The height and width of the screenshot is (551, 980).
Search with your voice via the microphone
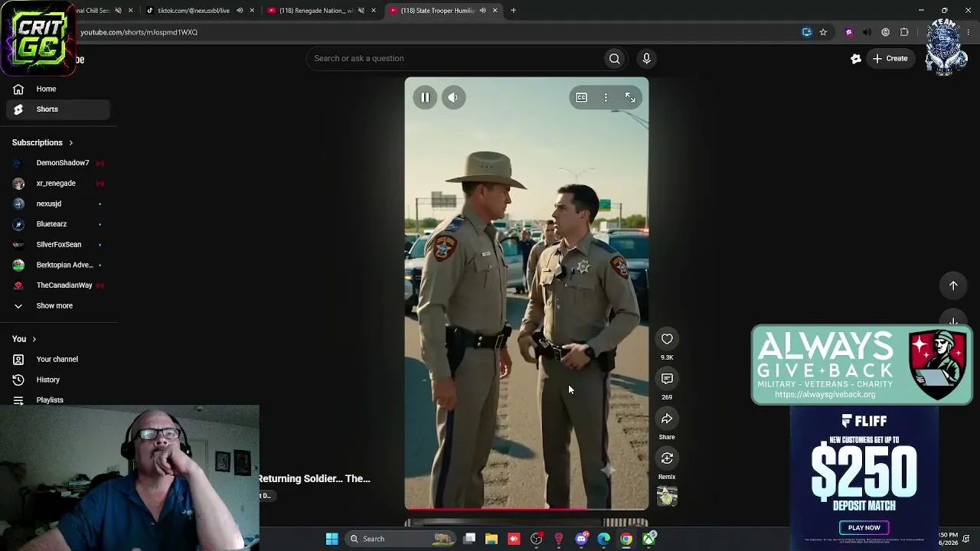(646, 58)
